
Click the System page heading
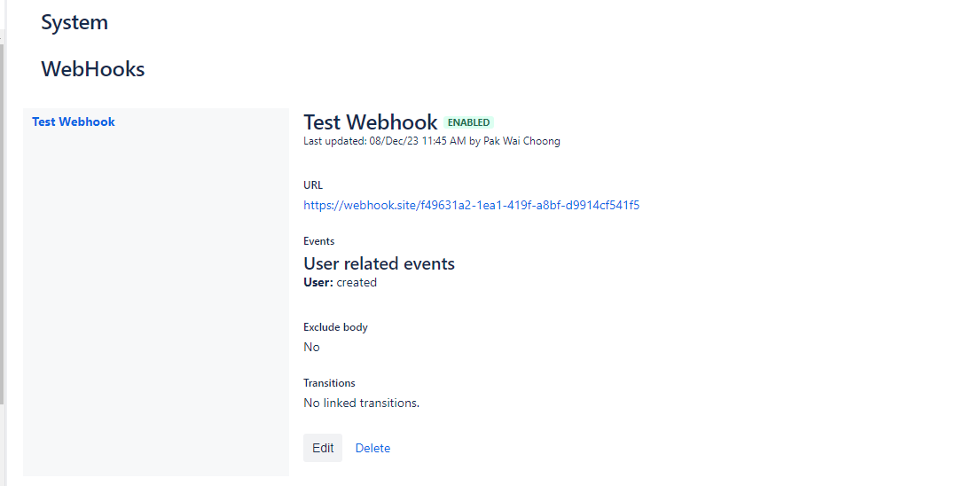click(74, 22)
